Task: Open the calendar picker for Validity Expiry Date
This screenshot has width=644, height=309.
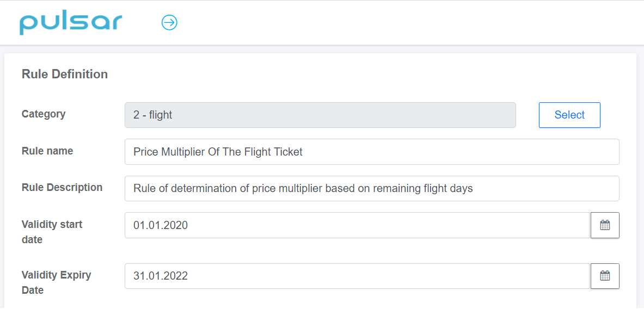Action: point(605,276)
